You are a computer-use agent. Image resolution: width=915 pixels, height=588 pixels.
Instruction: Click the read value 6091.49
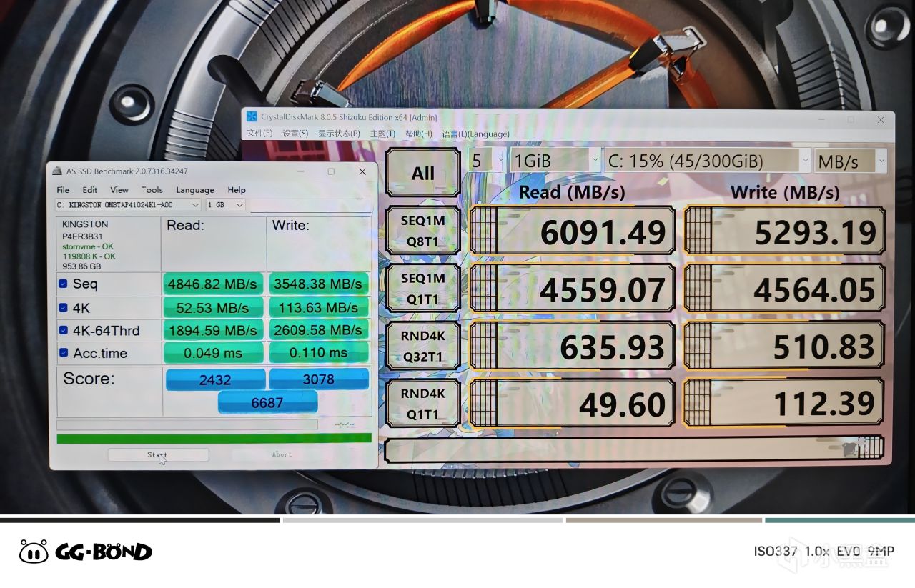point(573,231)
